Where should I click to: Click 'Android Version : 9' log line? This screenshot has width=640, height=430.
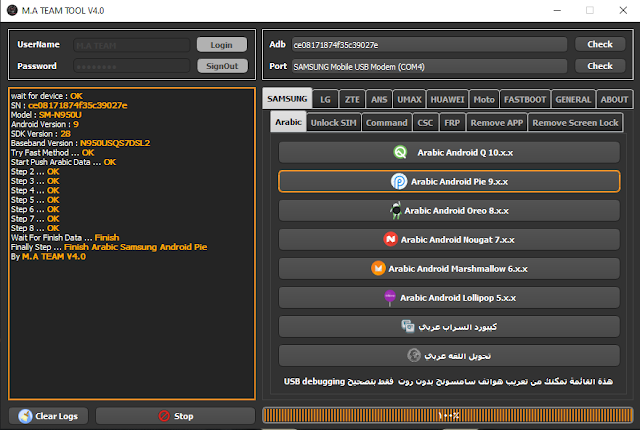click(x=44, y=124)
